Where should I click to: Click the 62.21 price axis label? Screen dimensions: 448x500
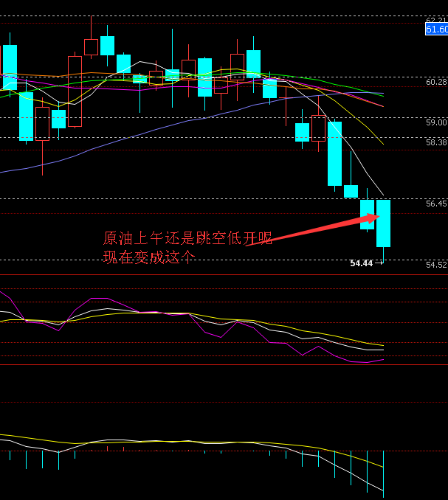(436, 20)
